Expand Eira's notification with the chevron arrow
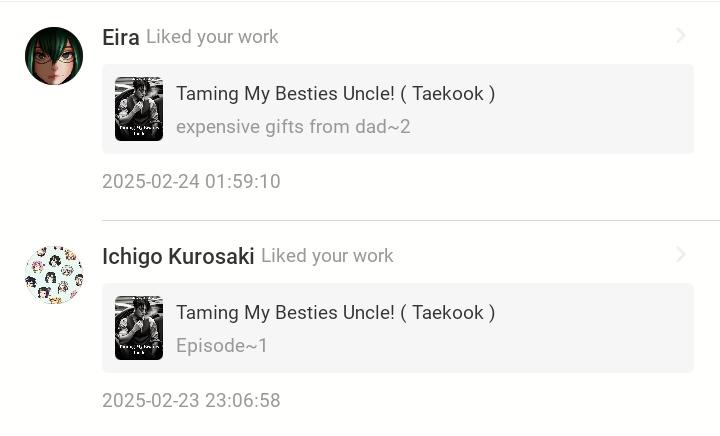Viewport: 720px width, 436px height. [x=681, y=36]
